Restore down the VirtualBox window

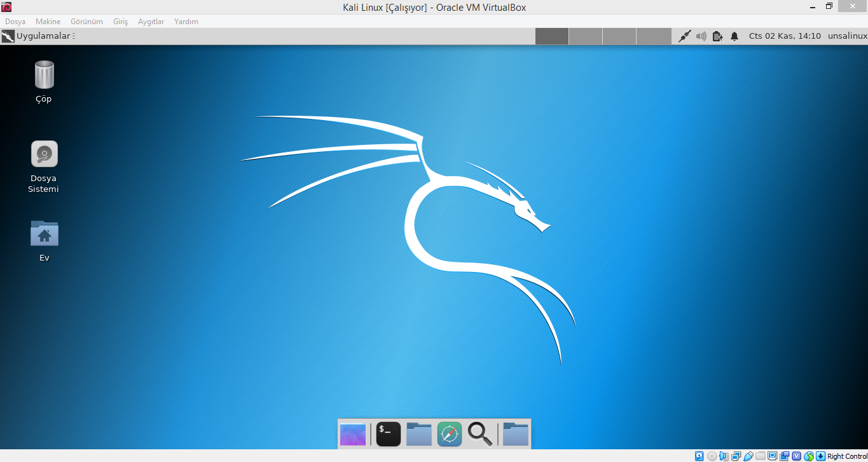pyautogui.click(x=829, y=6)
